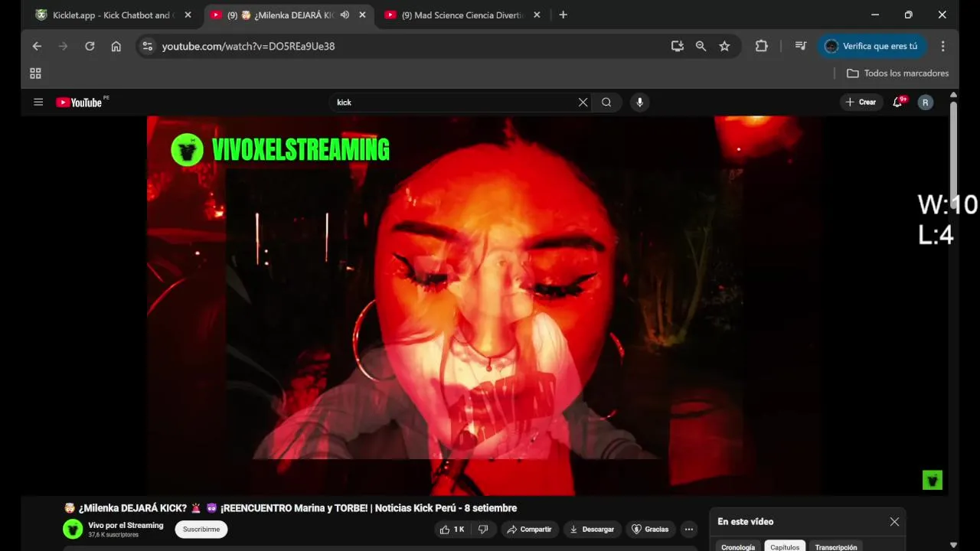980x551 pixels.
Task: Open the 'Vivo por el Streaming' channel link
Action: pos(126,525)
